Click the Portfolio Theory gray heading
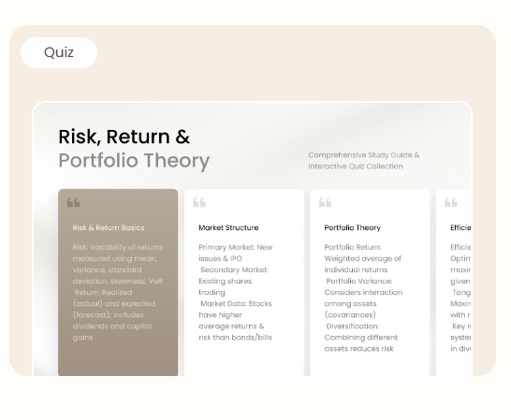Screen dimensions: 511x420 pos(134,160)
